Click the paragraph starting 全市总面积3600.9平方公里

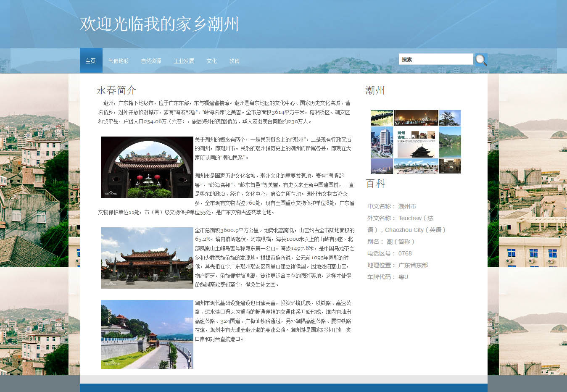[x=274, y=257]
